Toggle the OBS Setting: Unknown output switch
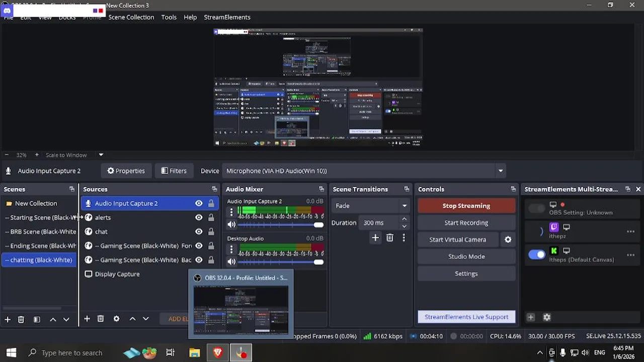 pyautogui.click(x=536, y=209)
